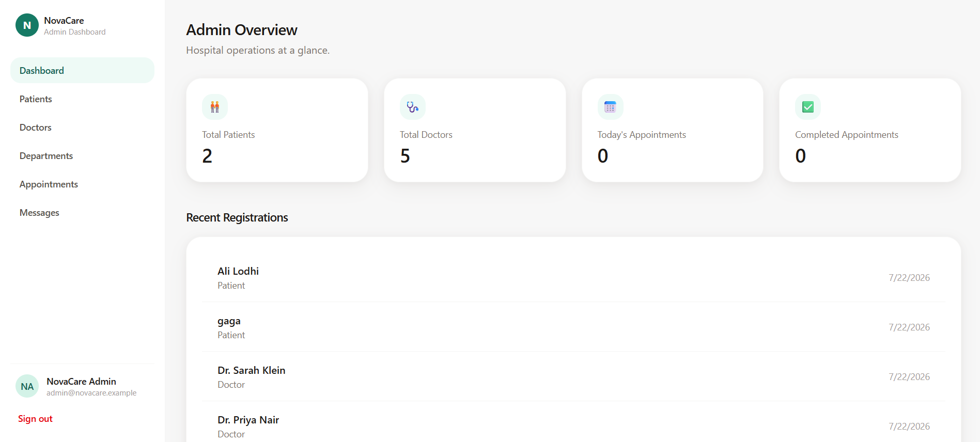Image resolution: width=980 pixels, height=442 pixels.
Task: Select the Completed Appointments card
Action: click(870, 130)
